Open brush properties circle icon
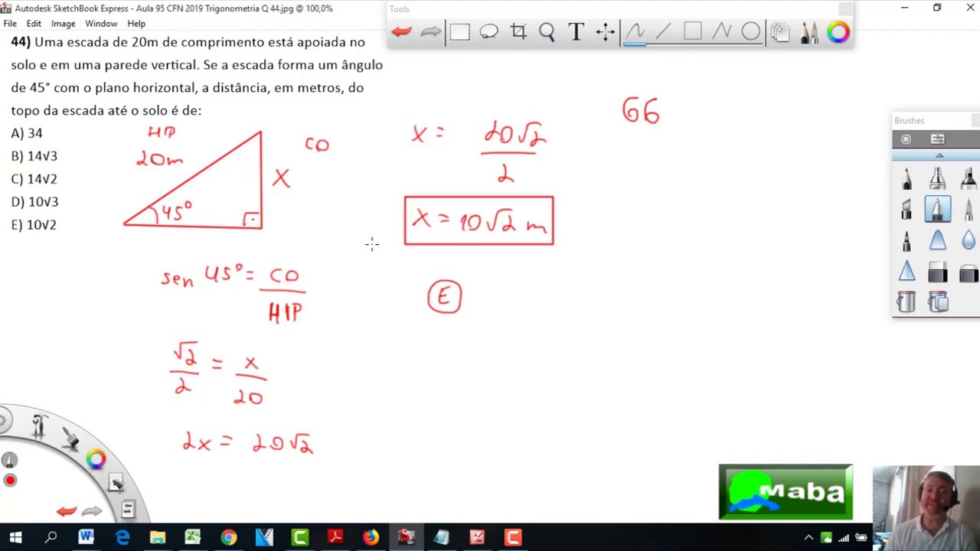The image size is (980, 551). point(906,139)
